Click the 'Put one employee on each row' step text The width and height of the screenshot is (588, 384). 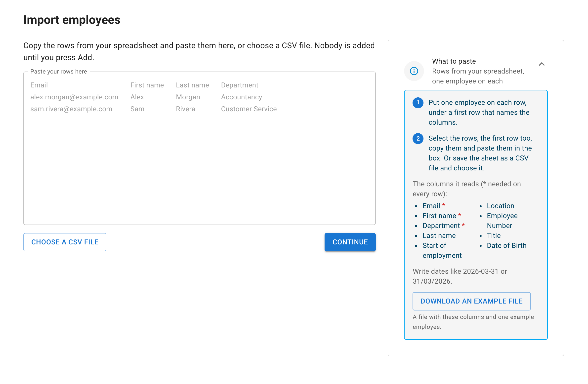click(479, 112)
